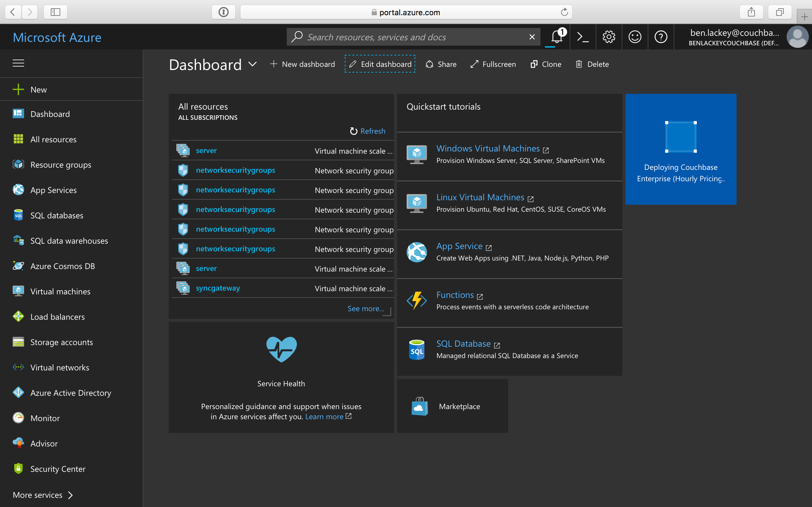This screenshot has width=812, height=507.
Task: Send feedback via the smiley icon
Action: (635, 36)
